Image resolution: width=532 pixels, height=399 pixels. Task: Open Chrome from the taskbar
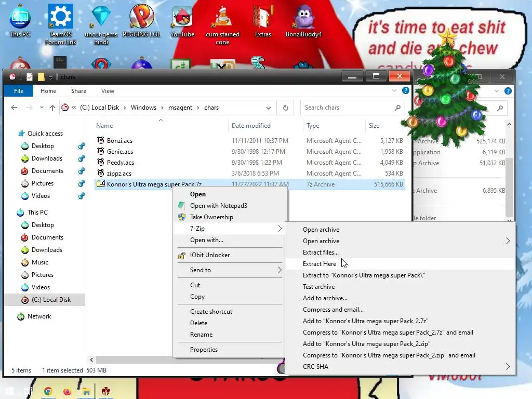[48, 391]
